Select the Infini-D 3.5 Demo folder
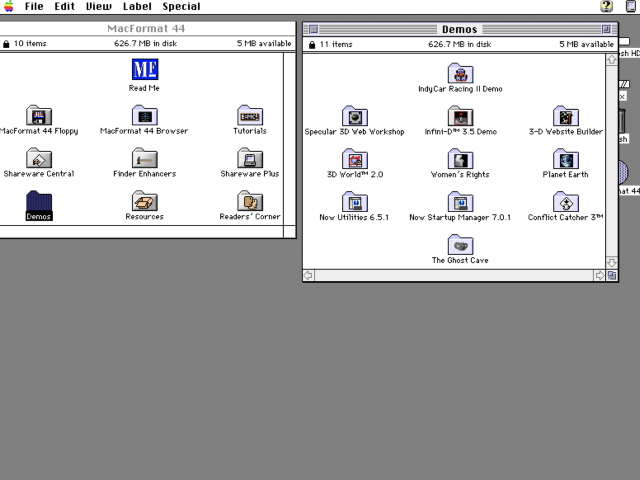640x480 pixels. pyautogui.click(x=460, y=116)
